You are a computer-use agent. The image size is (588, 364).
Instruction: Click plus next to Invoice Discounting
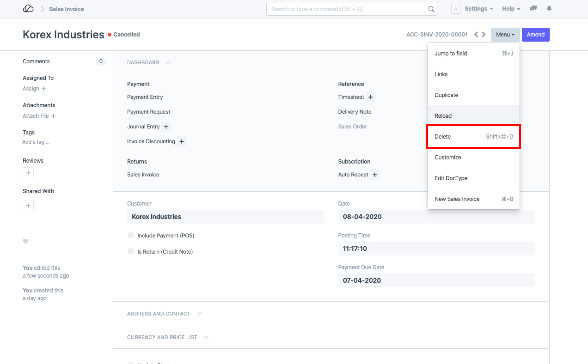(182, 141)
